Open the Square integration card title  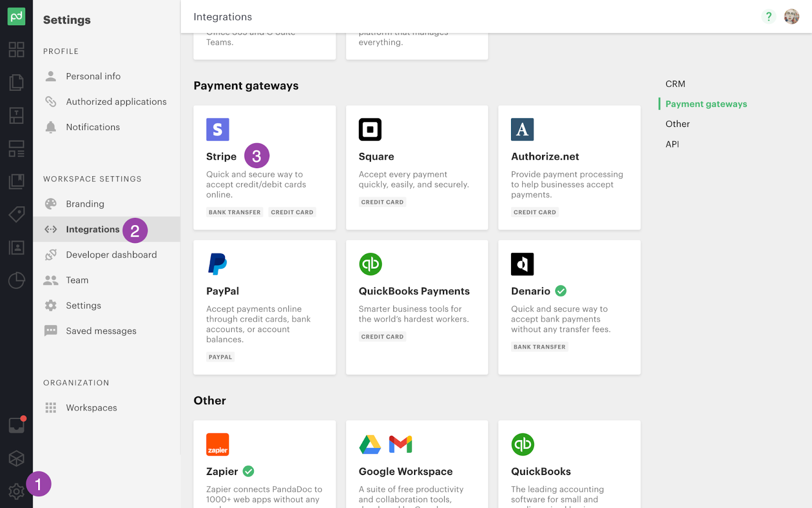pyautogui.click(x=377, y=156)
